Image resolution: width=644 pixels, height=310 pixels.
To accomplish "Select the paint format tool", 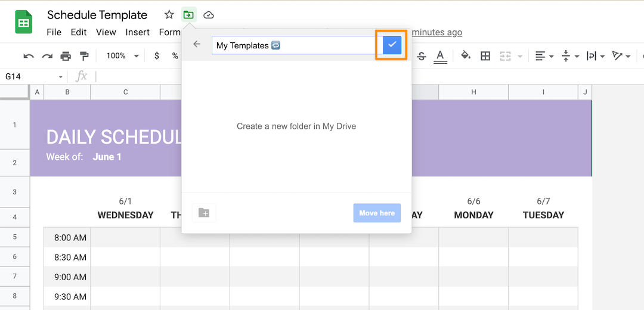I will [84, 56].
